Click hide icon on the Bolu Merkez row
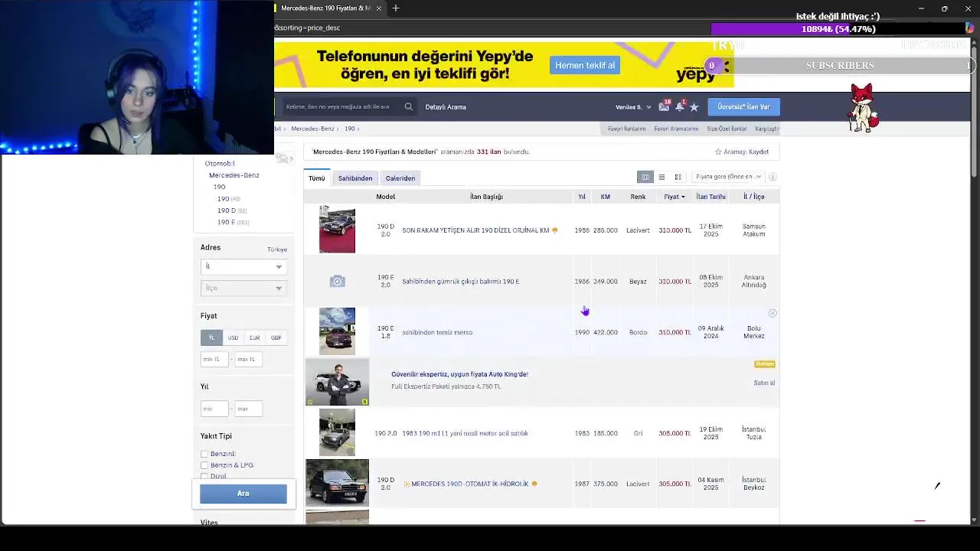Image resolution: width=980 pixels, height=551 pixels. 773,314
